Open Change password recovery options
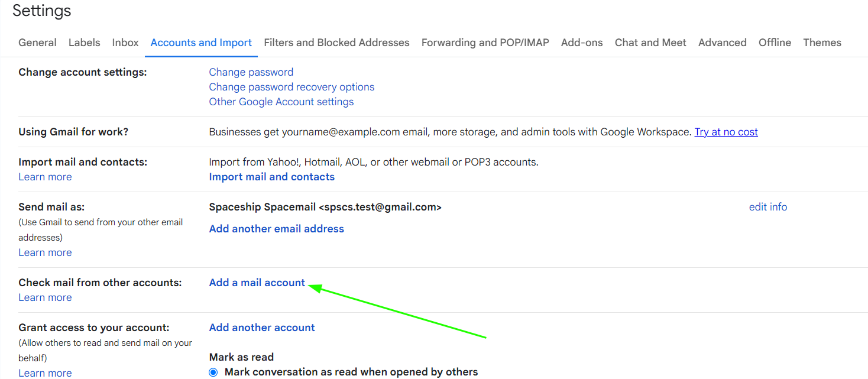The width and height of the screenshot is (868, 379). click(x=292, y=86)
